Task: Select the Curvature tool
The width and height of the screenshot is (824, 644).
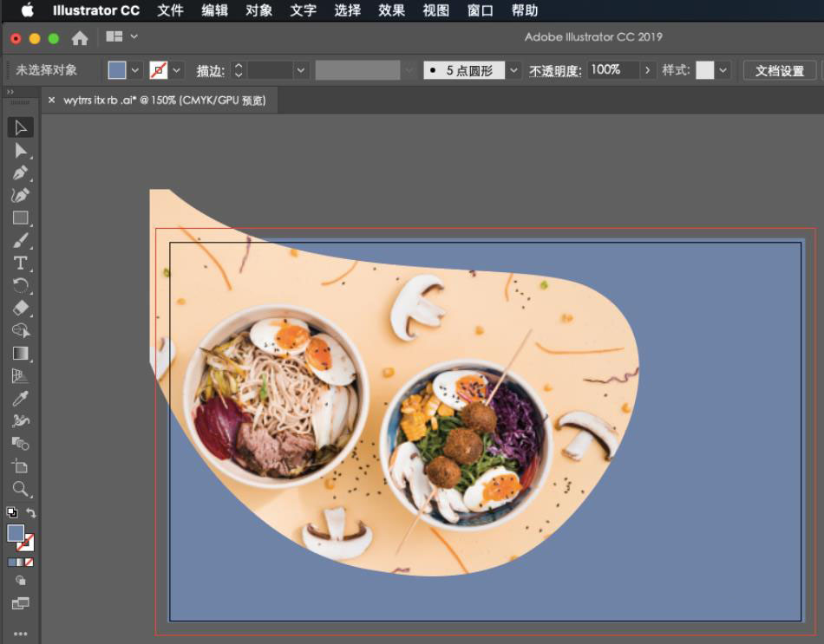Action: pos(21,195)
